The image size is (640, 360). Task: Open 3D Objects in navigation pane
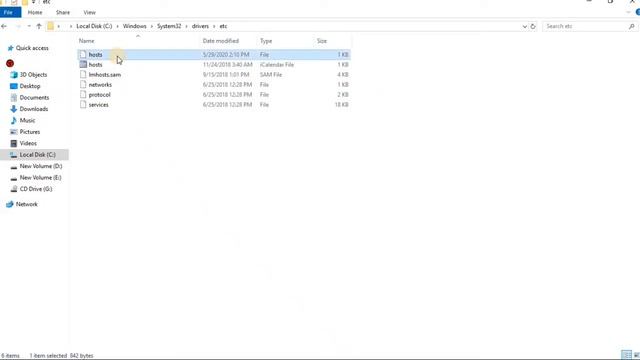[33, 75]
